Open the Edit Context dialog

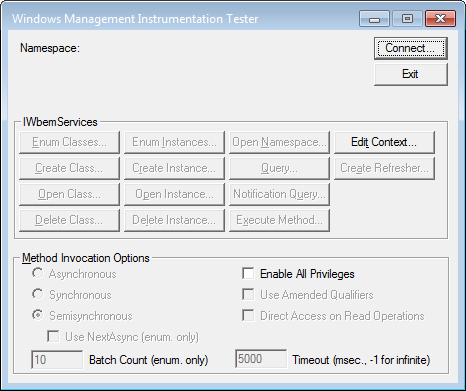pyautogui.click(x=384, y=142)
